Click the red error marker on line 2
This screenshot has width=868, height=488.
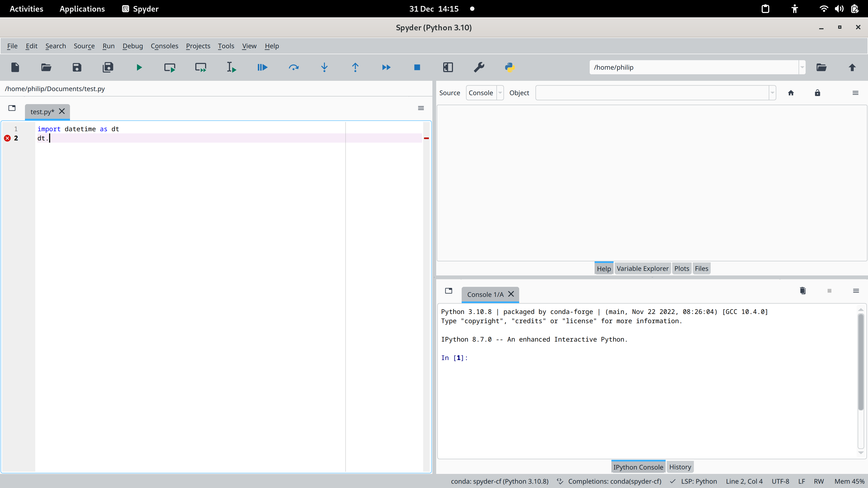7,138
